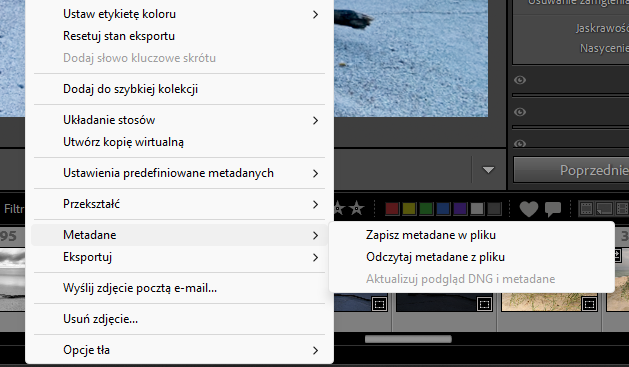Click the last rating star in filter bar
Screen dimensions: 629x367
point(356,208)
